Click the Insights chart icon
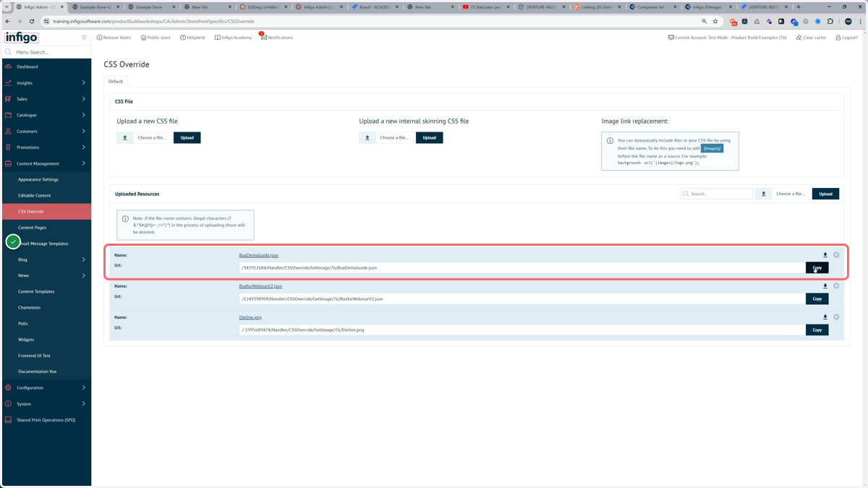 [x=9, y=83]
